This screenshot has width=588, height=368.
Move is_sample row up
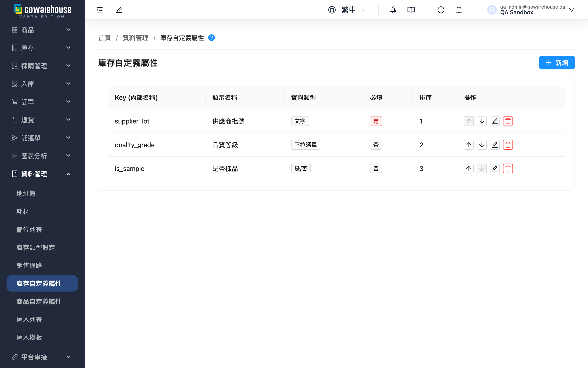point(469,168)
